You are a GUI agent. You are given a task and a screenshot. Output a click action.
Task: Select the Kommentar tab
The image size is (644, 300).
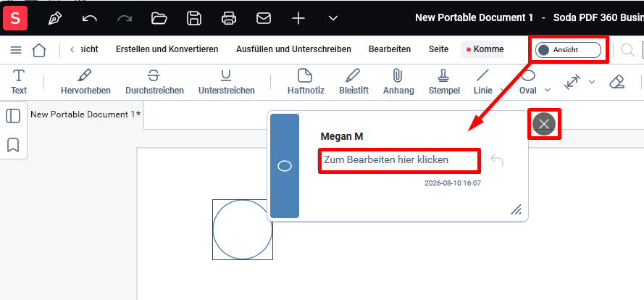coord(483,49)
